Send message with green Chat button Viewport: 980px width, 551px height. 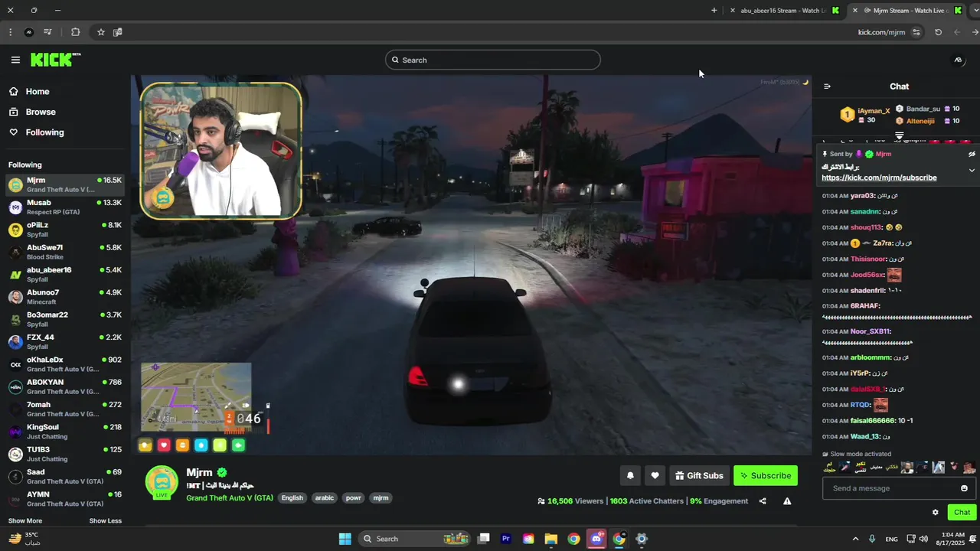962,513
